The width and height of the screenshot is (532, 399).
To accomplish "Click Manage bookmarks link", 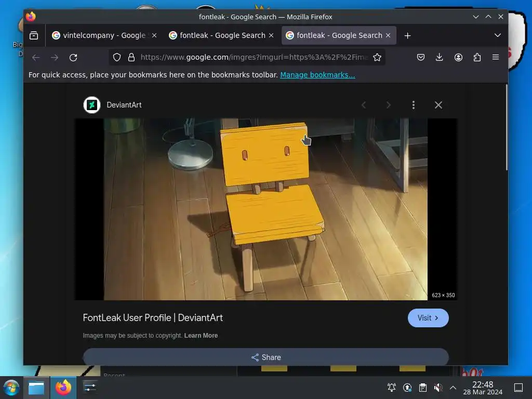I will click(x=317, y=75).
